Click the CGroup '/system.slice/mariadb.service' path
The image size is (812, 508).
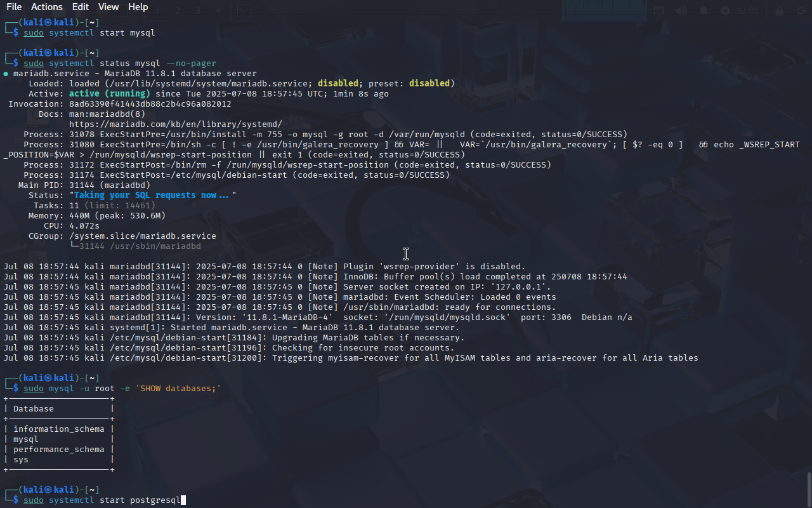(x=143, y=236)
